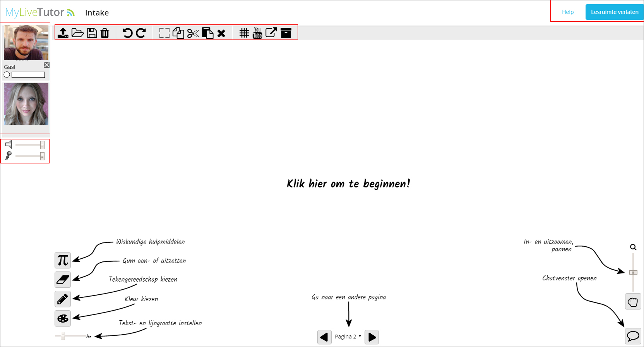Click the magnifier zoom icon

pyautogui.click(x=633, y=247)
